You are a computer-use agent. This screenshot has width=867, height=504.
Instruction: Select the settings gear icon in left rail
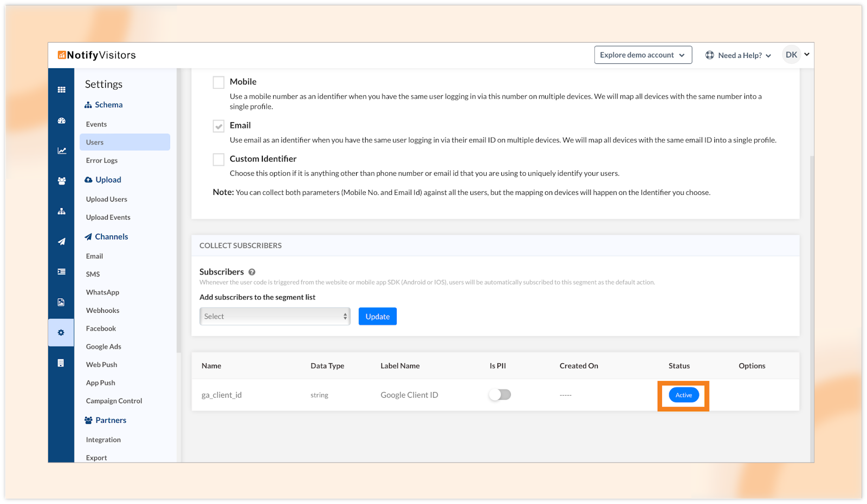click(61, 332)
